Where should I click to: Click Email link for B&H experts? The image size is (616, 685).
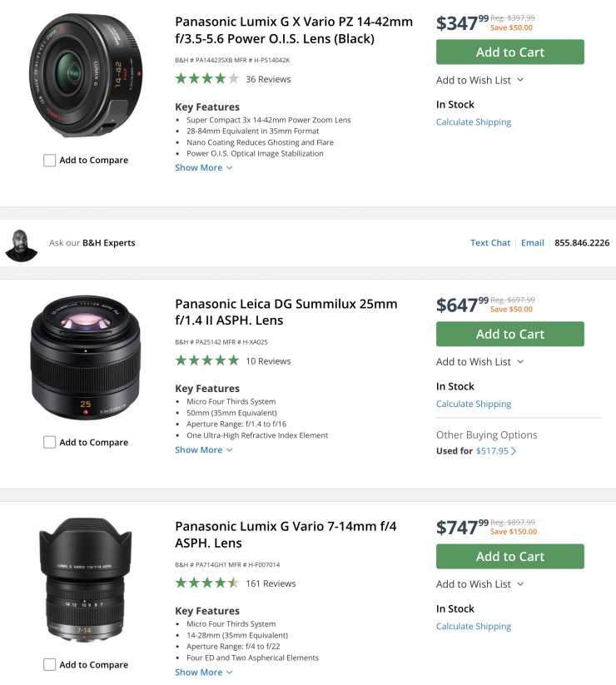coord(533,243)
